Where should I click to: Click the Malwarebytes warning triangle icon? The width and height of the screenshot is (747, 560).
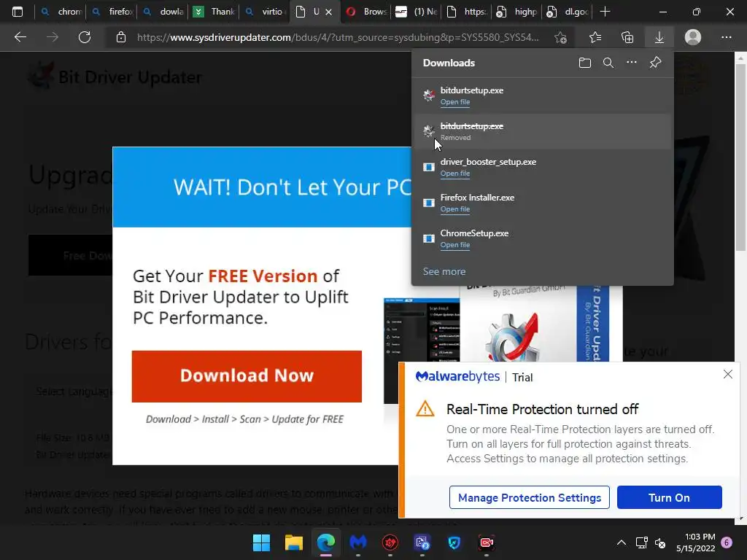[425, 409]
